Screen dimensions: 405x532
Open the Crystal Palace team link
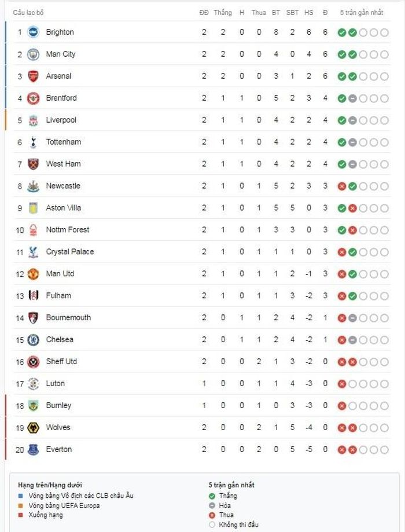(70, 252)
